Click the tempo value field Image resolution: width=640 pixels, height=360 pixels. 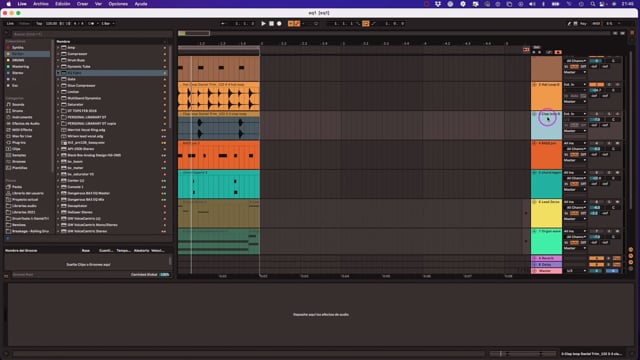(x=51, y=24)
